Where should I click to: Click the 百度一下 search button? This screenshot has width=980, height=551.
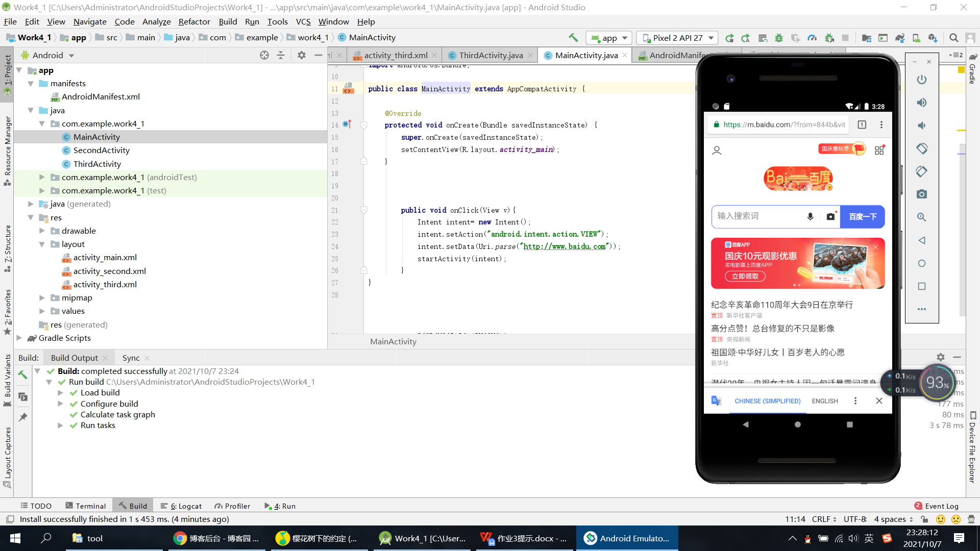tap(862, 217)
